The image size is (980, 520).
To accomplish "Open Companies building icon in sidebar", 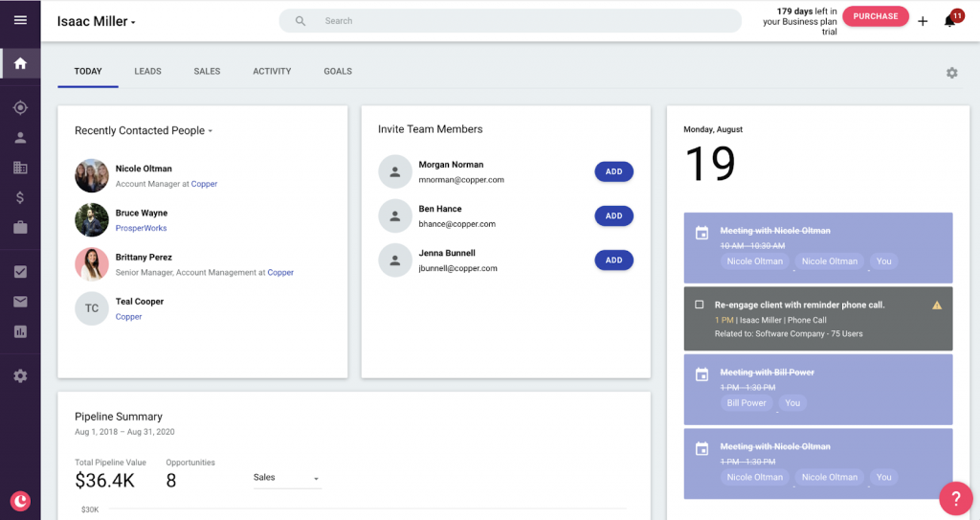I will 20,168.
